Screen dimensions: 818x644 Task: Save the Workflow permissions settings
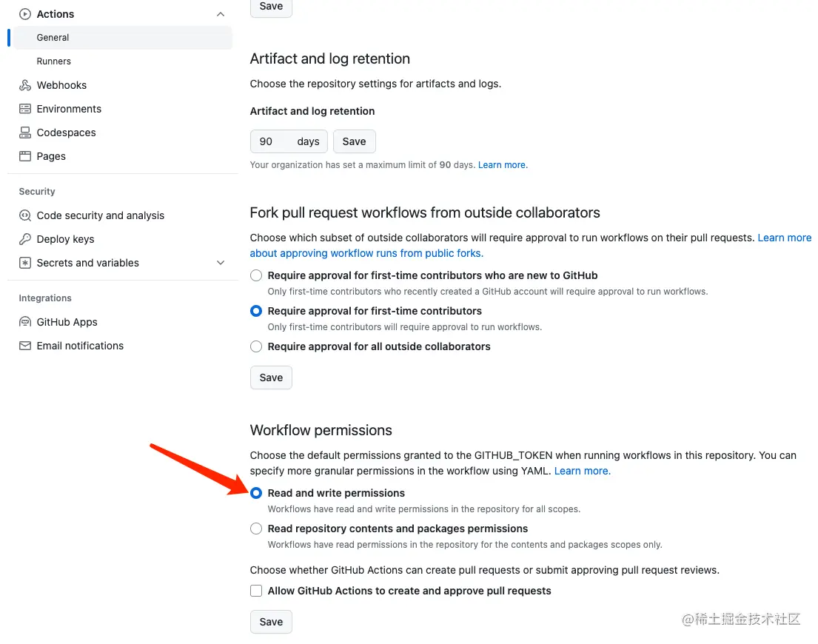point(271,622)
